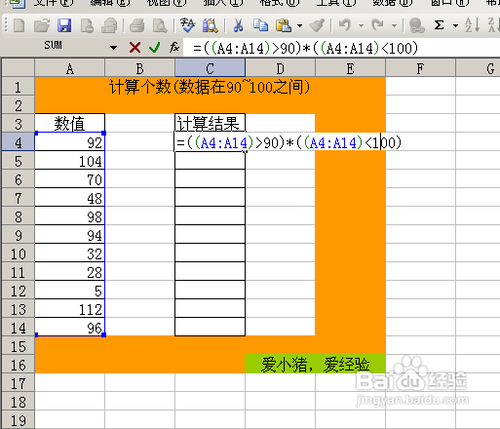Image resolution: width=500 pixels, height=429 pixels.
Task: Undo the last action
Action: click(x=345, y=26)
